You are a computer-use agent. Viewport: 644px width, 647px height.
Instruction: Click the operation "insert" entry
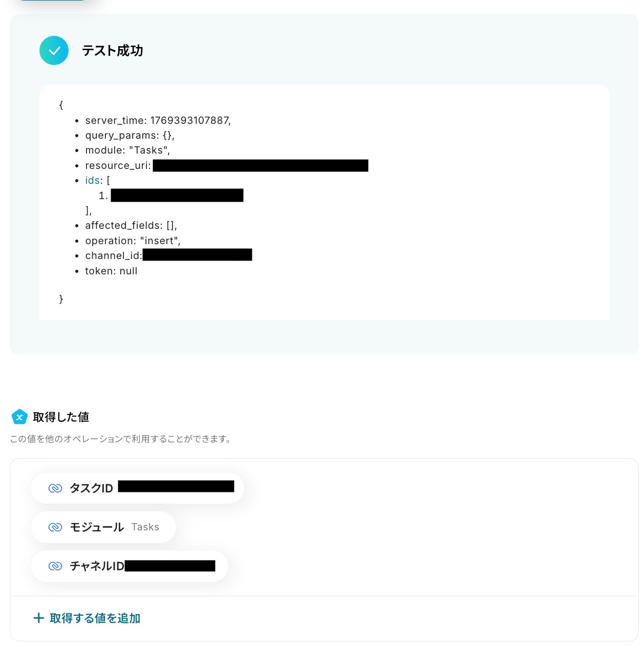133,241
